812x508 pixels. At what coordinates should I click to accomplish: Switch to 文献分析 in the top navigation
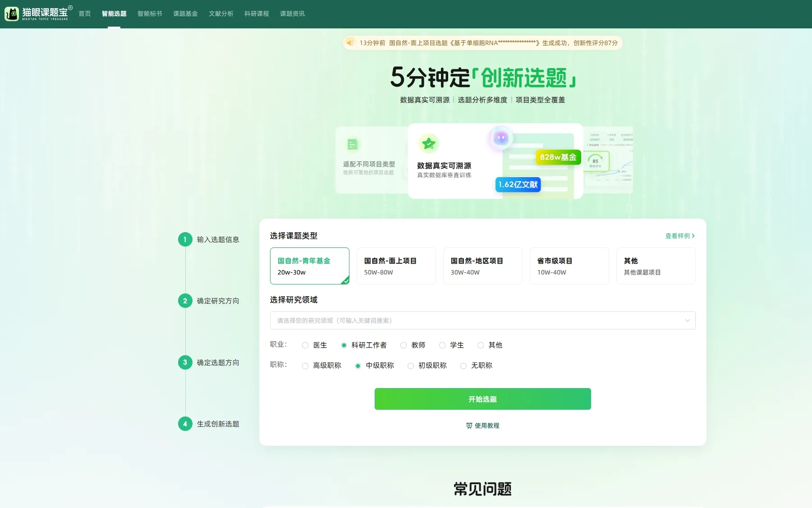(221, 14)
